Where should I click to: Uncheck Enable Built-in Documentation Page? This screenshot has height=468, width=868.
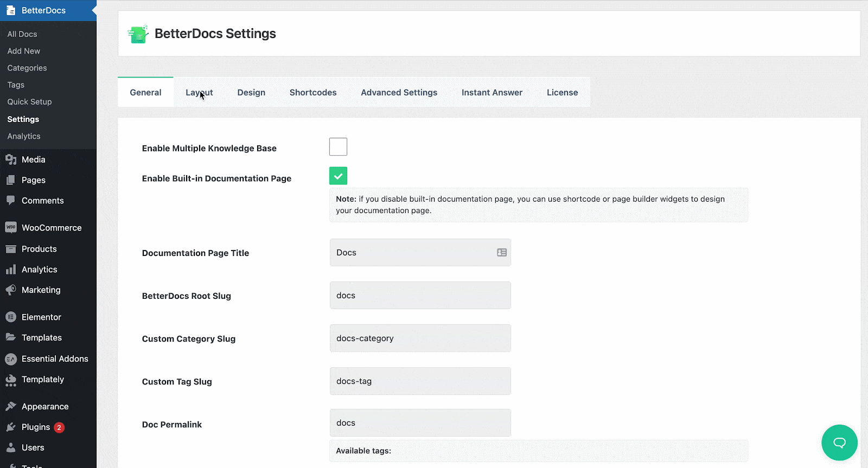(x=338, y=176)
